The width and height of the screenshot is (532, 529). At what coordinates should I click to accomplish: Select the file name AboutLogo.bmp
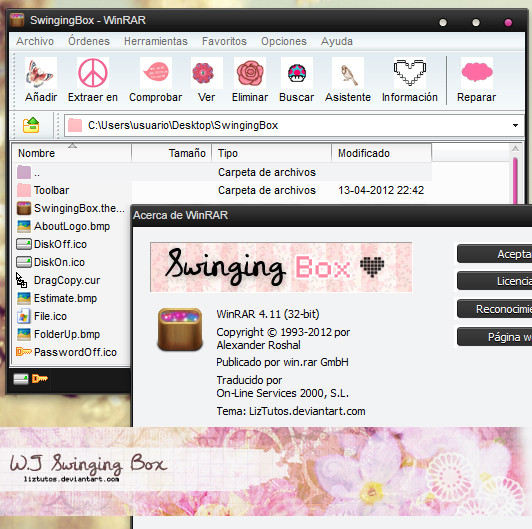[x=72, y=226]
